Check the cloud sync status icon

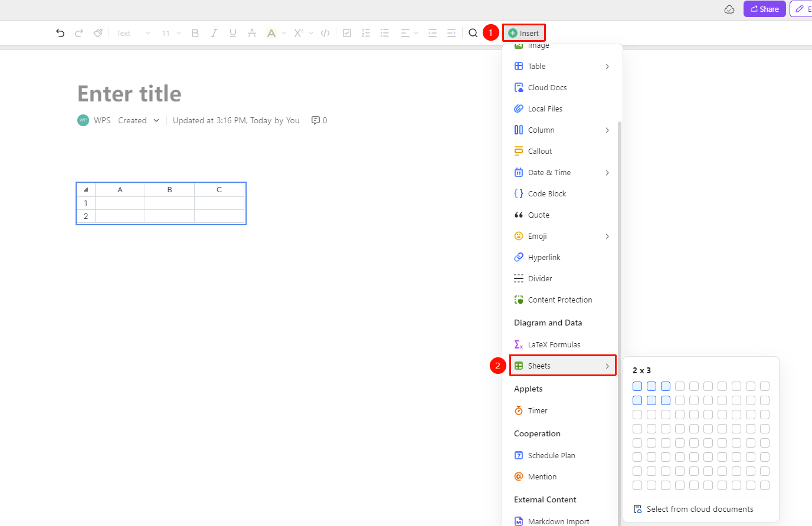(x=729, y=9)
